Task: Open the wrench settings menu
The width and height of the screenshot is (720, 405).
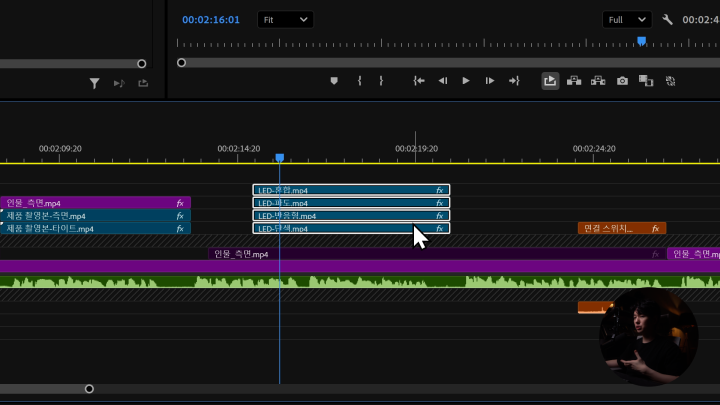Action: pos(667,19)
